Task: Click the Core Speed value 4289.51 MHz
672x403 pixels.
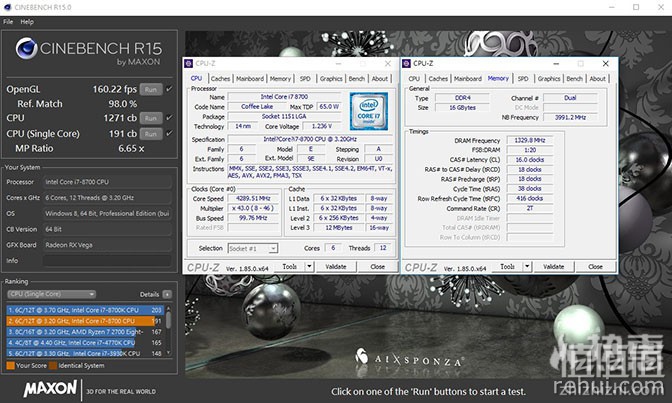Action: (x=253, y=198)
